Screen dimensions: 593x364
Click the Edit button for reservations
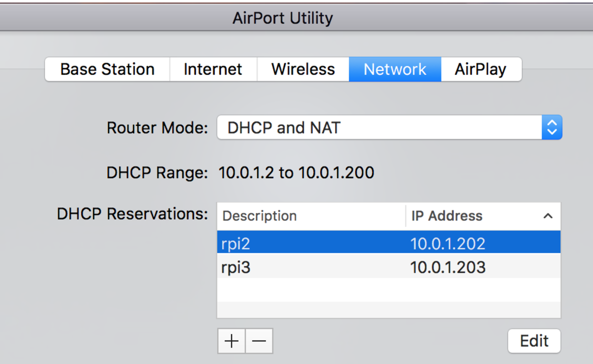[x=534, y=341]
